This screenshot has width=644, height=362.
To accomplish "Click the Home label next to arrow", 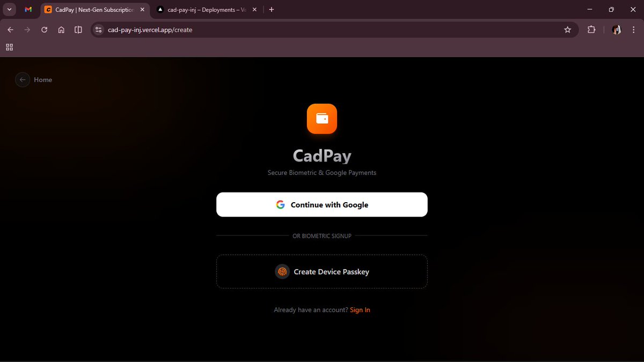I will 43,80.
